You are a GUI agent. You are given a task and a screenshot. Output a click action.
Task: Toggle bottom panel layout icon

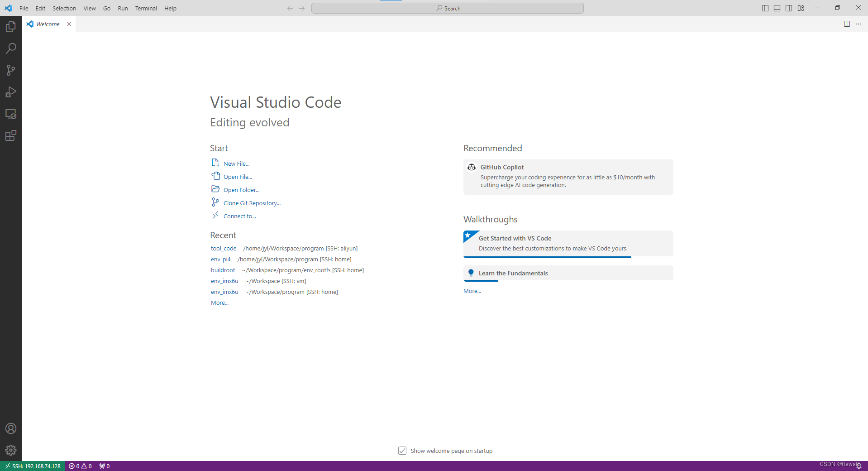777,8
